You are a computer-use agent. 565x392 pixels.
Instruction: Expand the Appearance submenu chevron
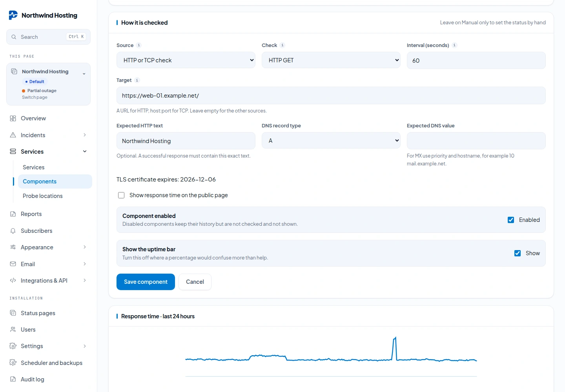[x=85, y=247]
